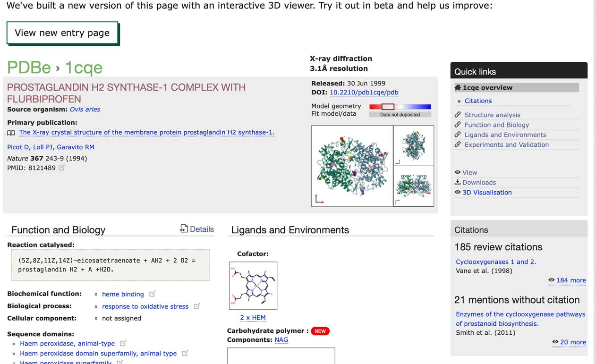Click the external-link icon after PMID 8121489
596x364 pixels.
[62, 168]
